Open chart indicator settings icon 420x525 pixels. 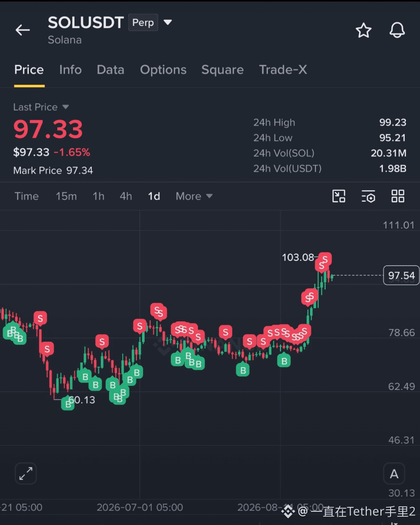tap(368, 196)
